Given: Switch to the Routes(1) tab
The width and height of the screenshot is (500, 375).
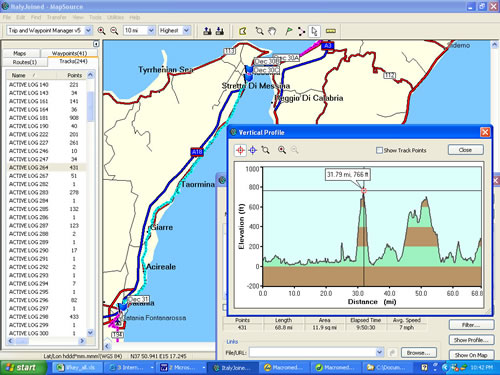Looking at the screenshot, I should pos(25,62).
